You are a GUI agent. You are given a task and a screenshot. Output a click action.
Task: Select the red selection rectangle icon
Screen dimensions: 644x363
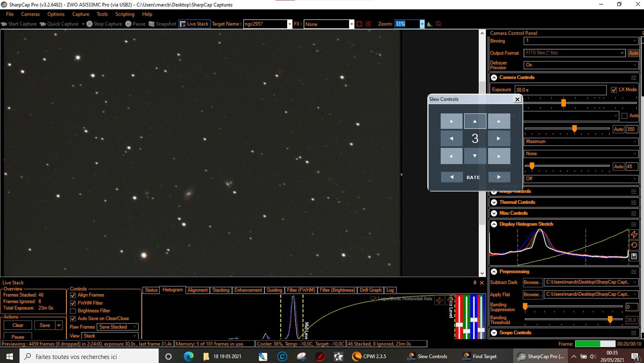coord(359,24)
